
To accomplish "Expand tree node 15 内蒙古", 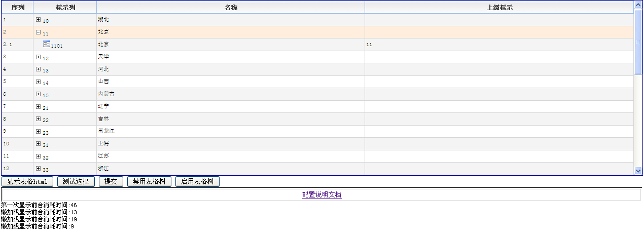I will click(x=39, y=94).
